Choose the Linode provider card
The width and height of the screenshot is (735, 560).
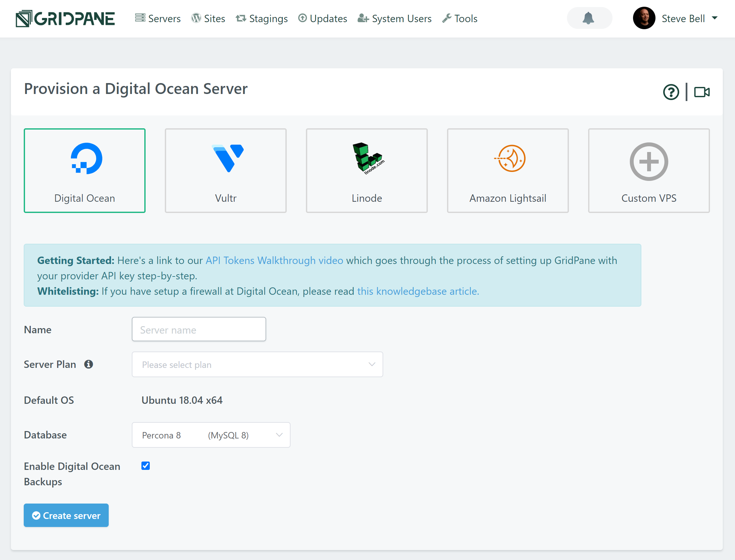(367, 171)
